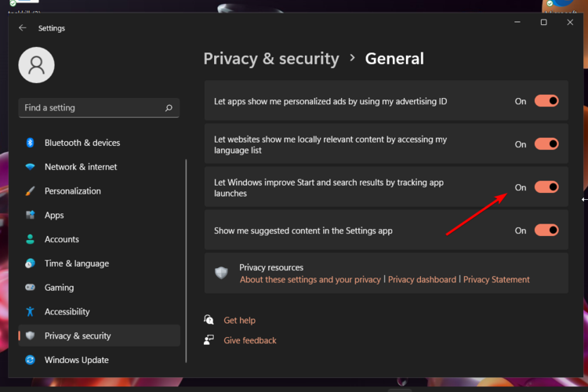Click the Give feedback link
This screenshot has height=392, width=588.
tap(250, 340)
